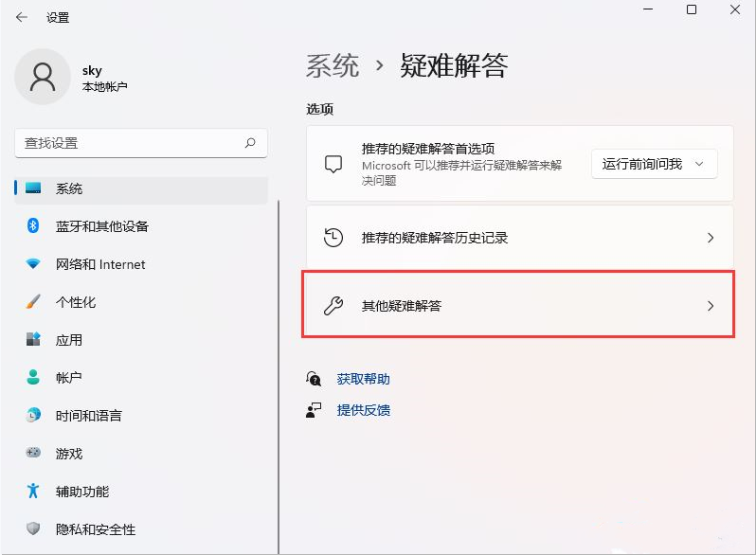Minimize the Settings window
Viewport: 756px width, 555px height.
648,9
